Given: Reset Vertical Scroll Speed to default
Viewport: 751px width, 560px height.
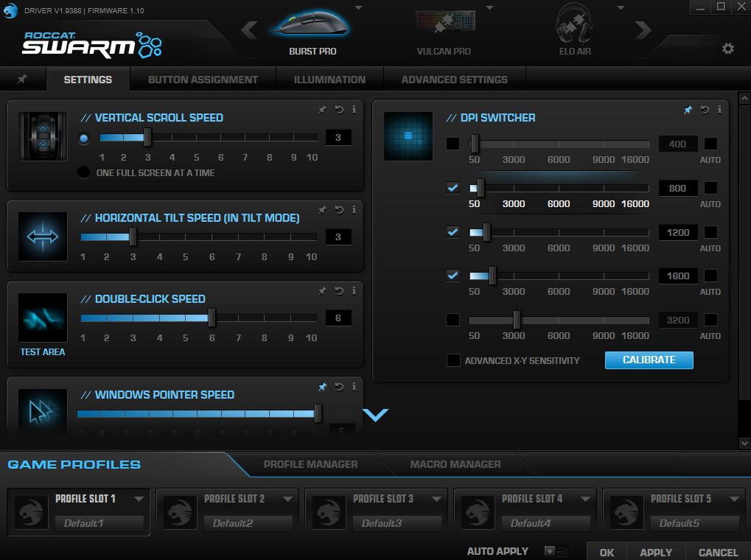Looking at the screenshot, I should click(339, 110).
